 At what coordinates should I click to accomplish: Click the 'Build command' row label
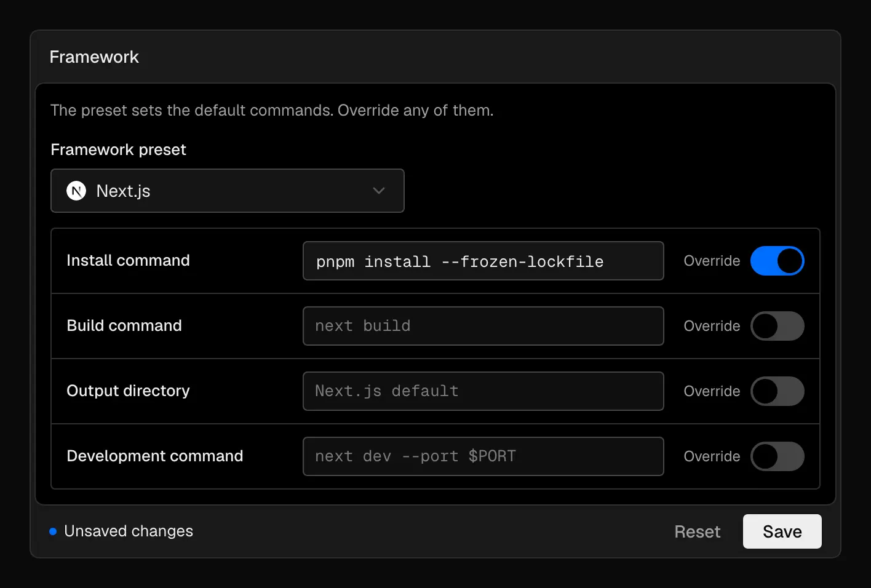124,325
